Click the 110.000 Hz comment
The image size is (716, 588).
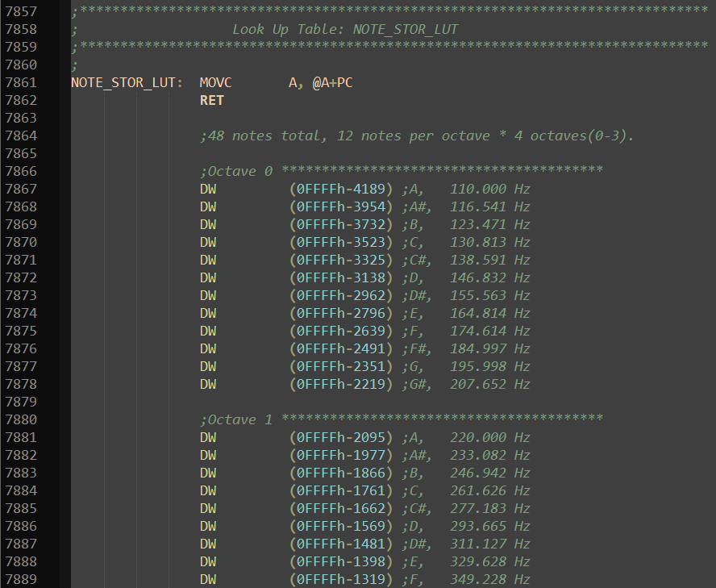[489, 189]
